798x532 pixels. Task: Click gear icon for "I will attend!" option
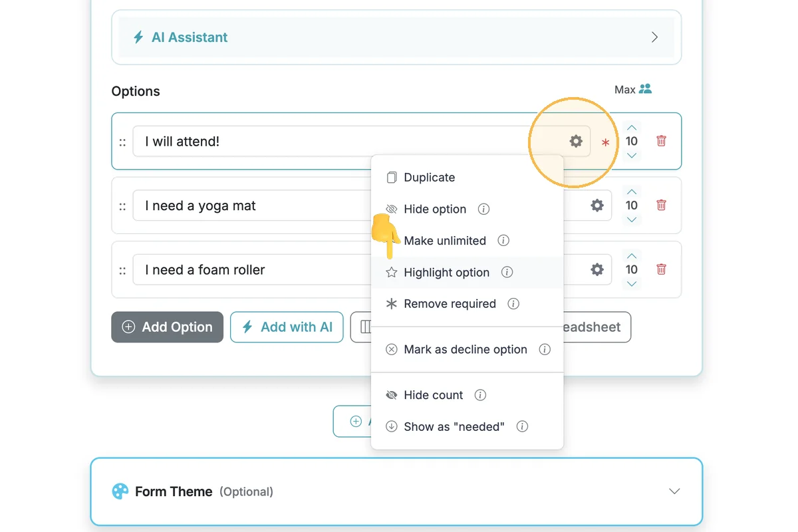tap(576, 141)
